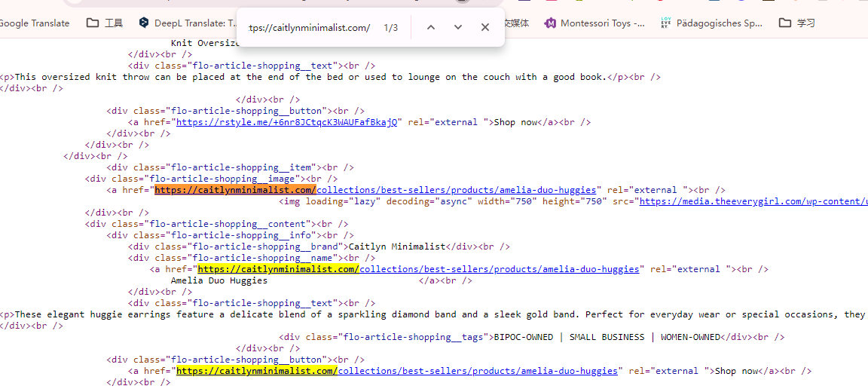
Task: Open the 工具 bookmarks folder
Action: click(105, 23)
